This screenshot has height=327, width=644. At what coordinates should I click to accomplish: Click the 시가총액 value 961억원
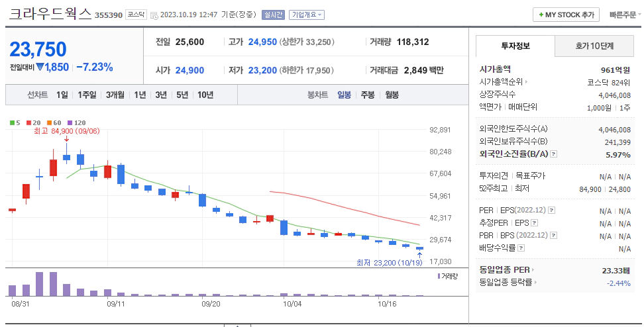(x=616, y=70)
